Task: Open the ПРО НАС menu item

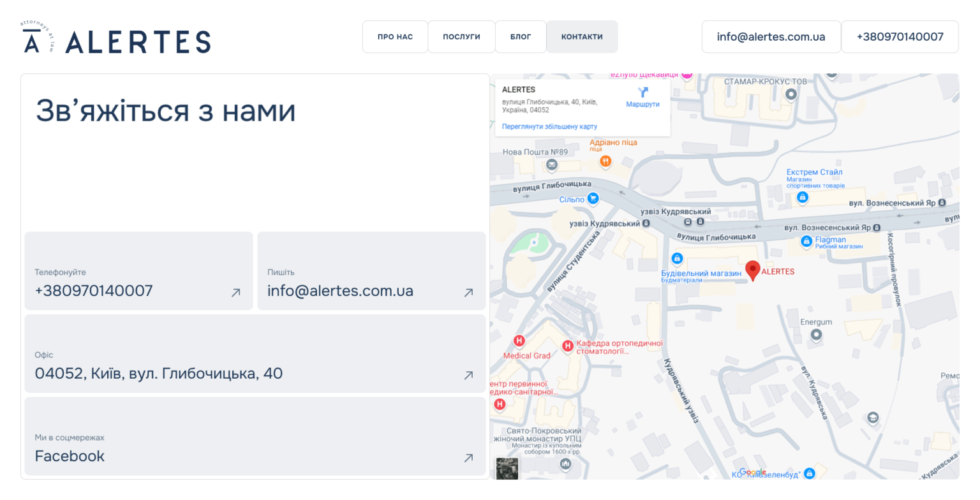Action: pyautogui.click(x=395, y=37)
